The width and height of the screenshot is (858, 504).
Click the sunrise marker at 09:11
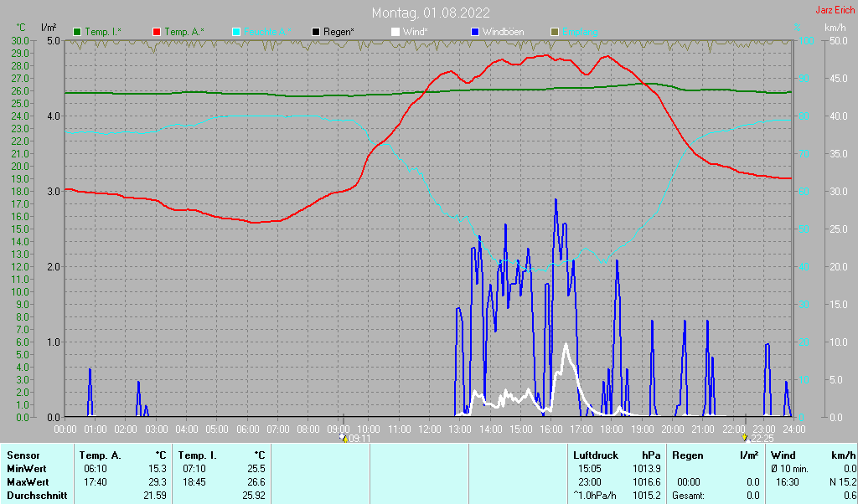click(x=343, y=437)
